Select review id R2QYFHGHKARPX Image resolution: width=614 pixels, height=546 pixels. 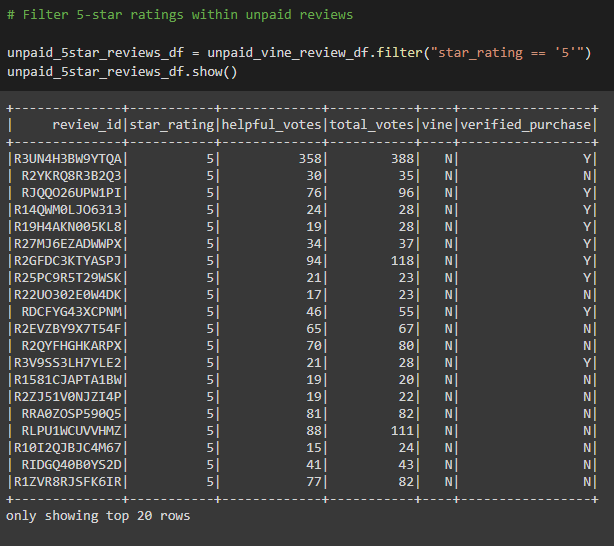[72, 346]
